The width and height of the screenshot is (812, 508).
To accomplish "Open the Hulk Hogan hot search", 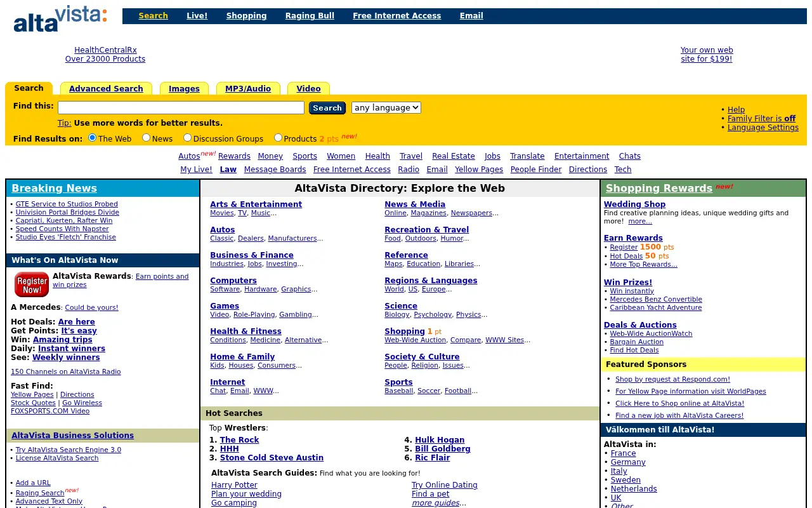I will [440, 440].
